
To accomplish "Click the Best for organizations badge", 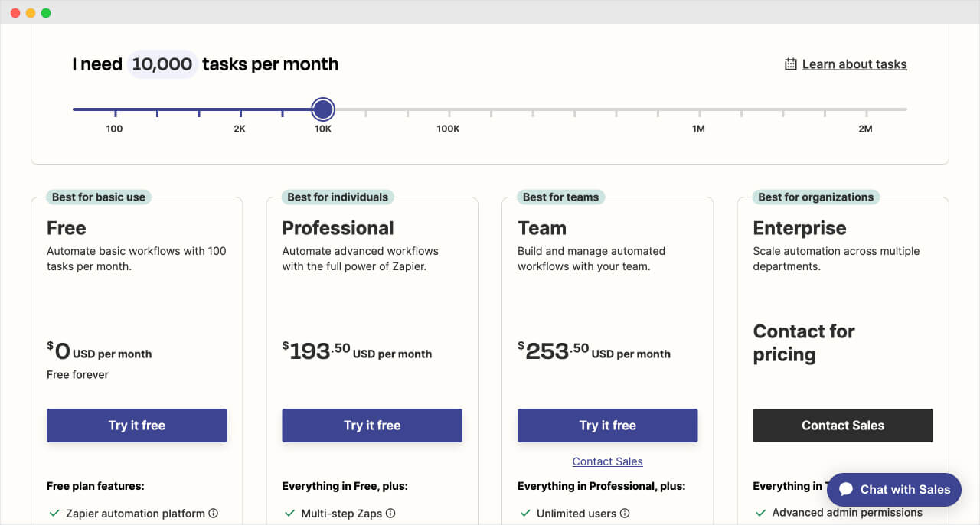I will (816, 197).
